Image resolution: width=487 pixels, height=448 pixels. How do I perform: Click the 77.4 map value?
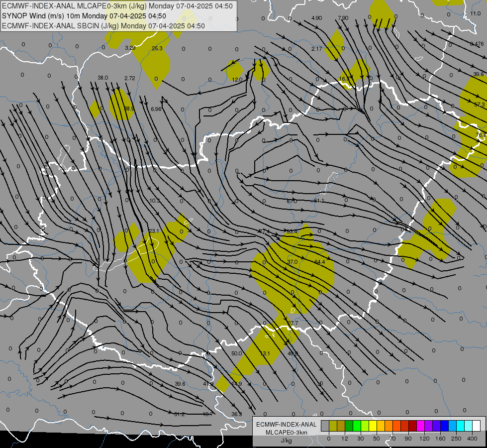264,231
